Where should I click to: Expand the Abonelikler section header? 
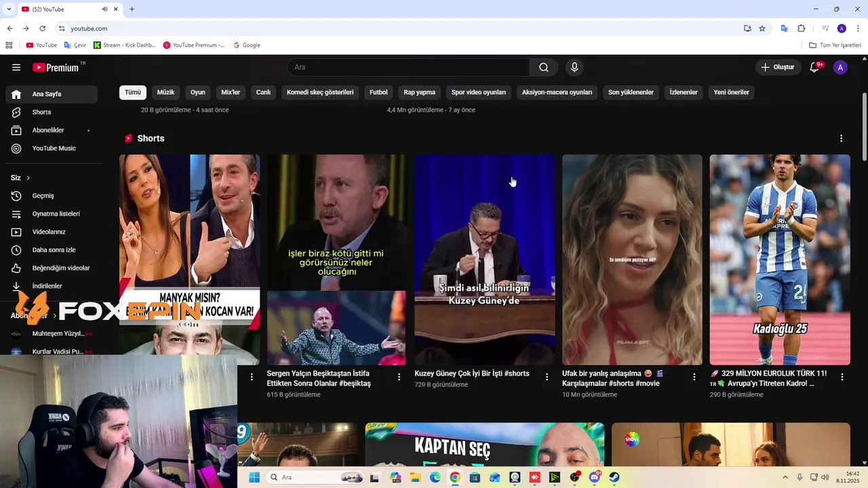point(34,316)
